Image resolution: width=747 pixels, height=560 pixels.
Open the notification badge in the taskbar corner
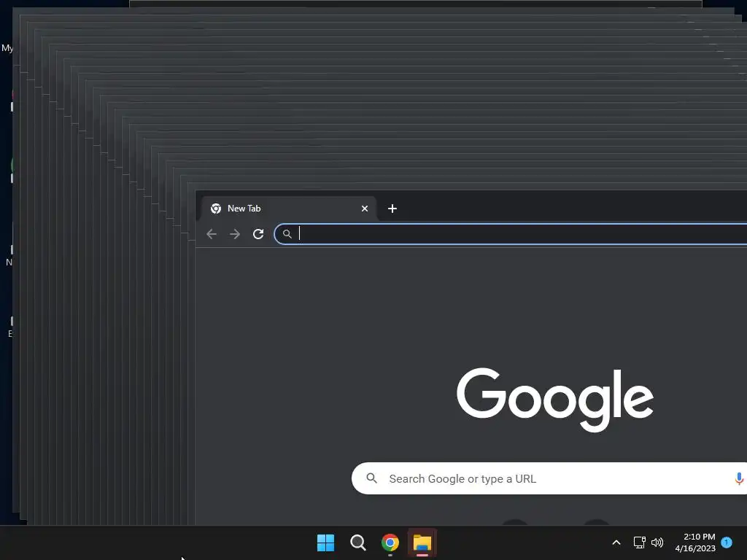pos(727,542)
